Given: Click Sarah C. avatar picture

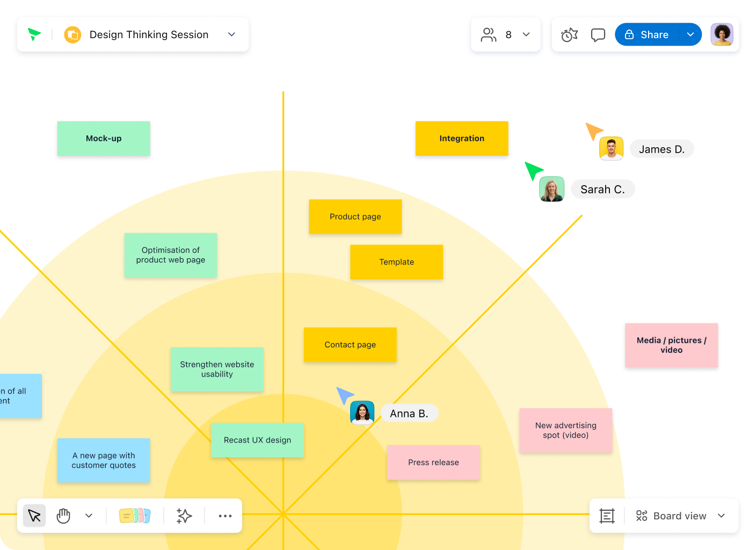Looking at the screenshot, I should click(552, 189).
